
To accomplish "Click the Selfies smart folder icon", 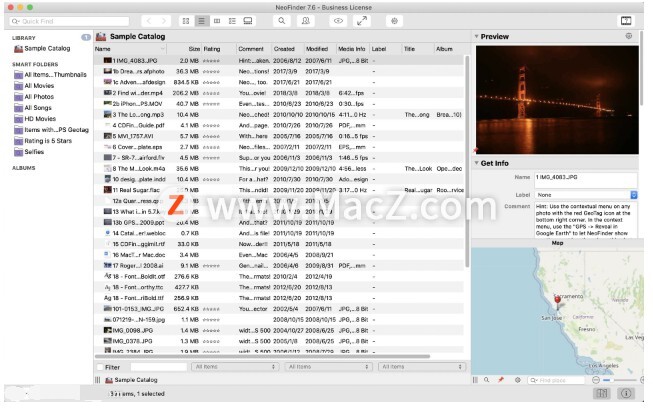I will click(18, 152).
